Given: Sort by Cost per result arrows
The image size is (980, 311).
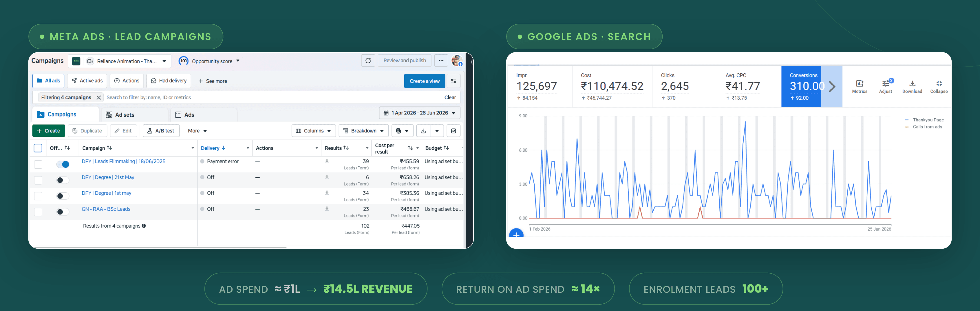Looking at the screenshot, I should point(410,148).
